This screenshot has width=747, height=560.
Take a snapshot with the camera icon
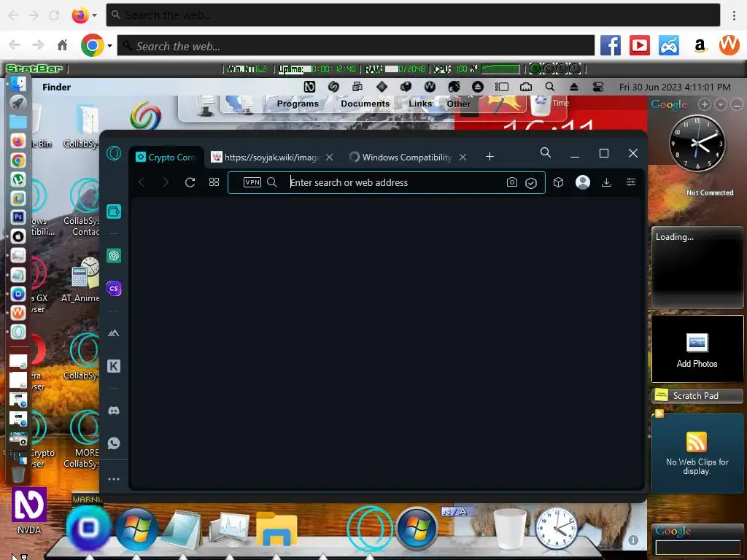click(x=511, y=182)
